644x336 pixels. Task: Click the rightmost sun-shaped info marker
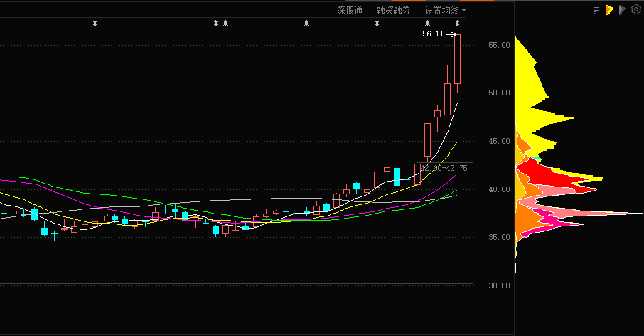(427, 23)
